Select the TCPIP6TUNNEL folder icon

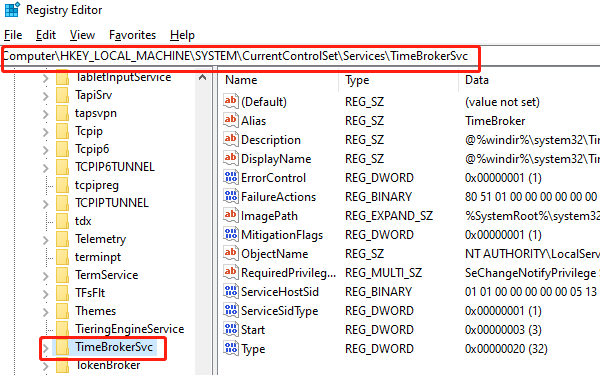pyautogui.click(x=62, y=167)
